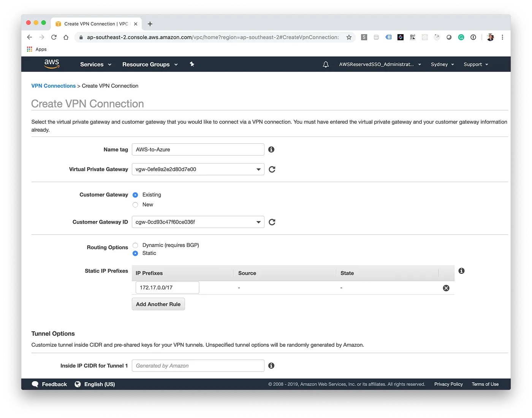Refresh the Customer Gateway ID list

click(x=272, y=222)
